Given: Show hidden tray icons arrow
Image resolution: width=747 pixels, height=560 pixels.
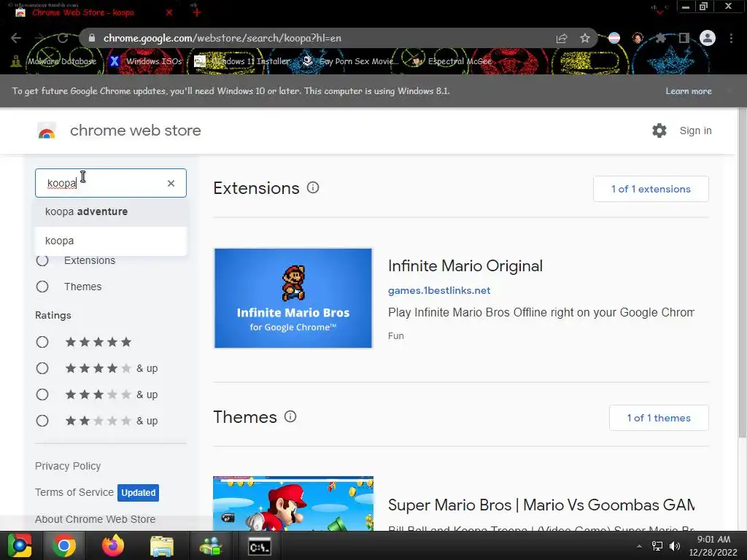Looking at the screenshot, I should (639, 546).
